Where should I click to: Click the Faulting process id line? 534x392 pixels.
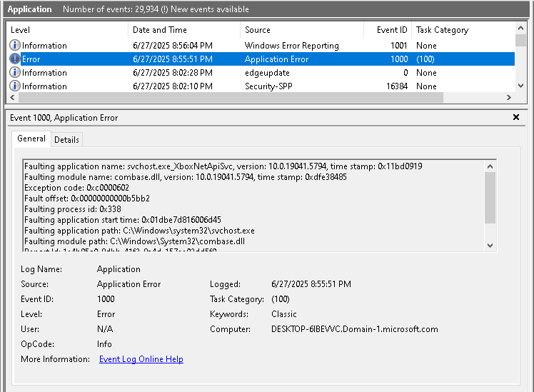click(73, 209)
